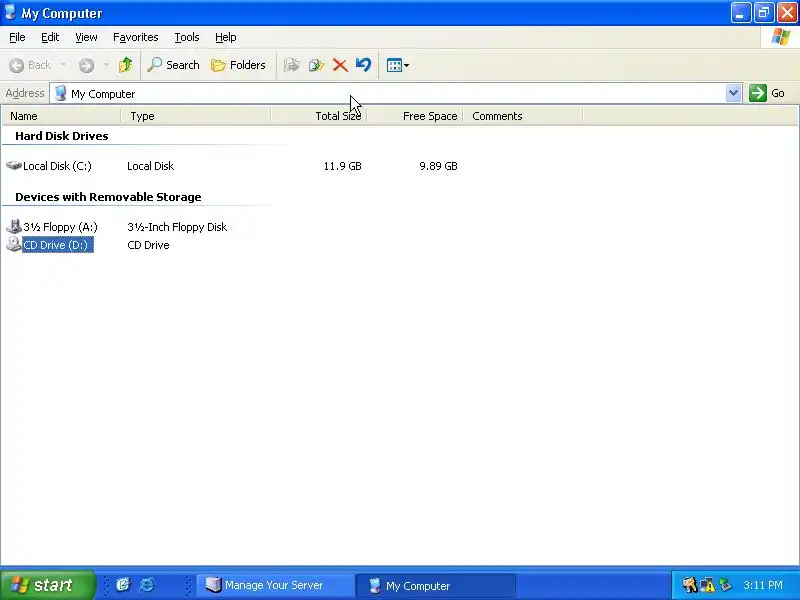Open the Windows start menu
Image resolution: width=800 pixels, height=600 pixels.
(48, 585)
